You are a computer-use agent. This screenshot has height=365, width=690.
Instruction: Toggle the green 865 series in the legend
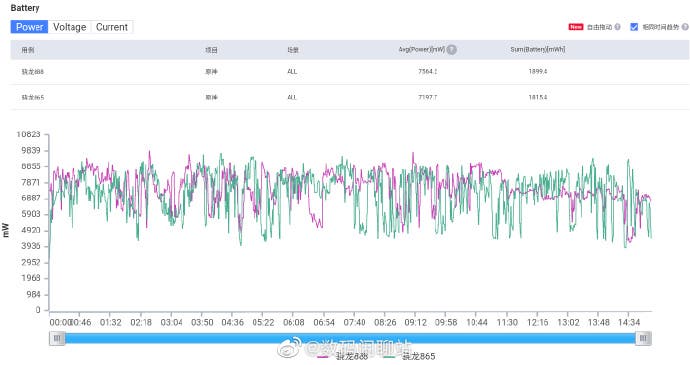coord(409,356)
